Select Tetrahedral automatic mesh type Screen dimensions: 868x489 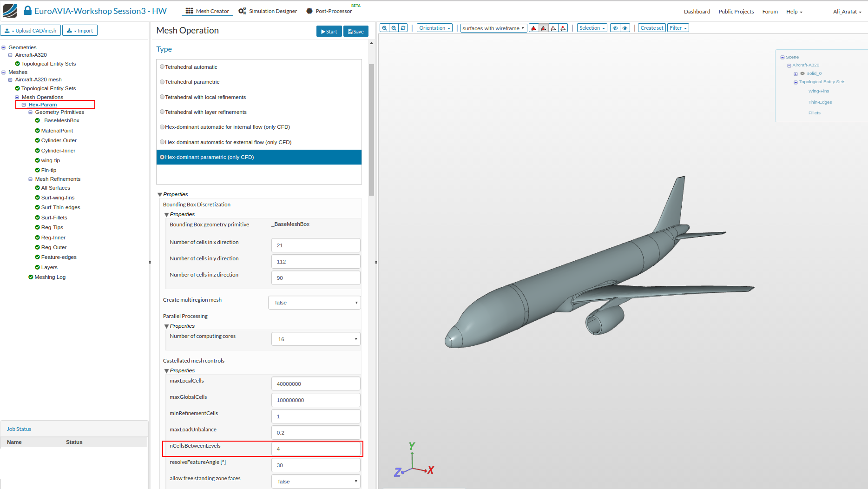point(162,67)
